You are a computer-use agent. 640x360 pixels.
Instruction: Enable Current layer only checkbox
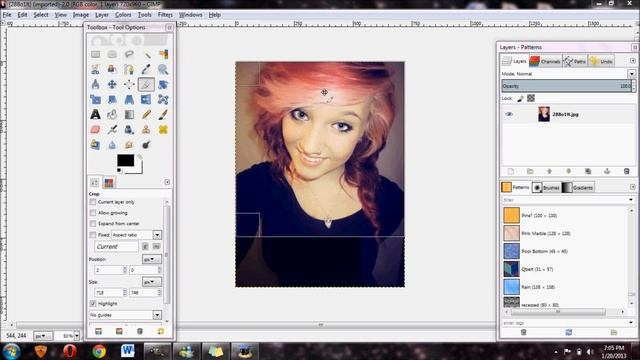(x=93, y=202)
